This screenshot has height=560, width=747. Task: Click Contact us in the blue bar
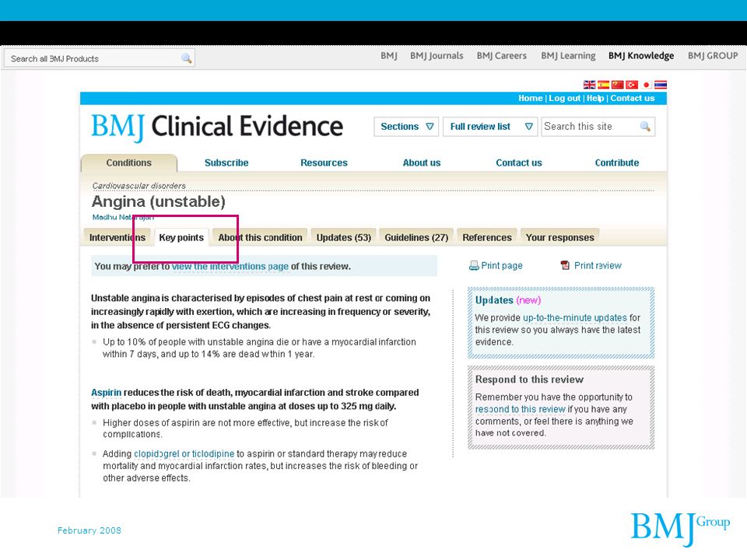pos(632,98)
